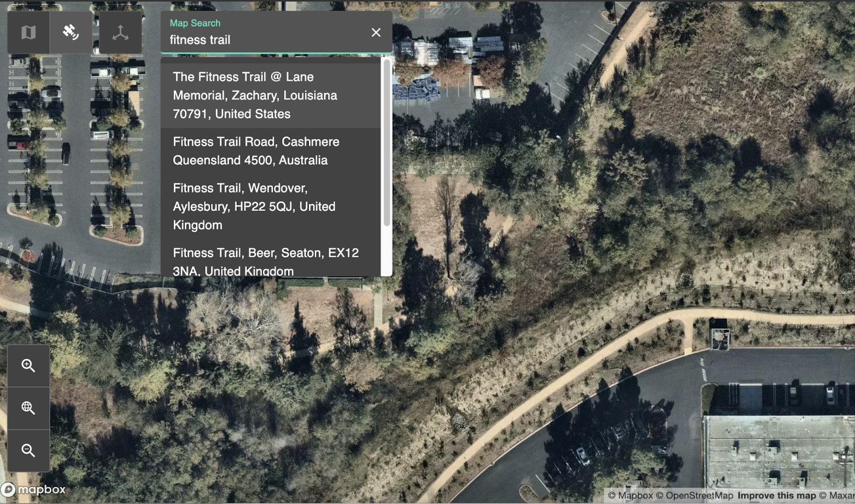Zoom in with the magnifier plus icon
The width and height of the screenshot is (855, 504).
click(x=28, y=366)
